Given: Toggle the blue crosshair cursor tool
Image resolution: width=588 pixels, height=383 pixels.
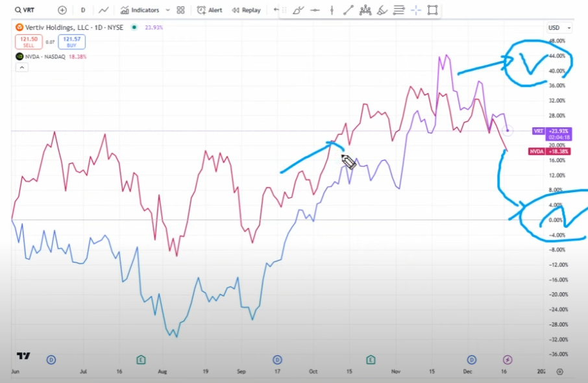Looking at the screenshot, I should [x=416, y=10].
